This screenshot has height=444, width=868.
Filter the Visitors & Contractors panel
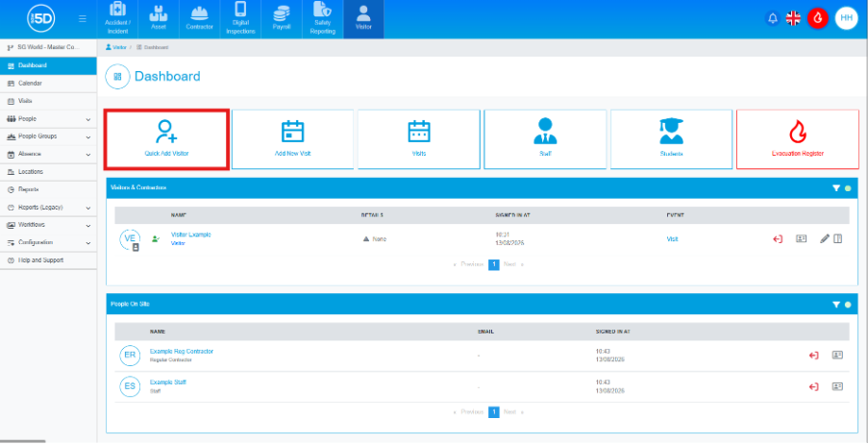836,188
